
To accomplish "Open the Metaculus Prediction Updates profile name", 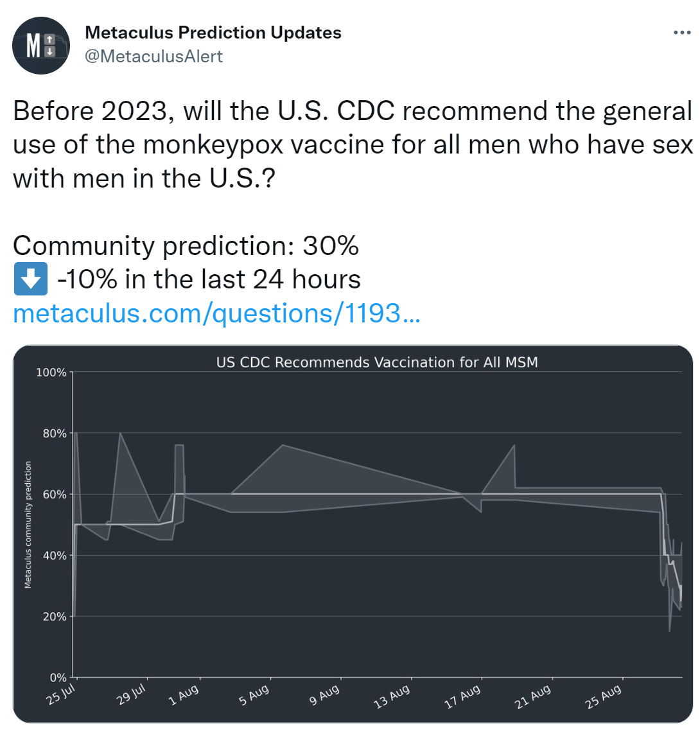I will coord(213,33).
